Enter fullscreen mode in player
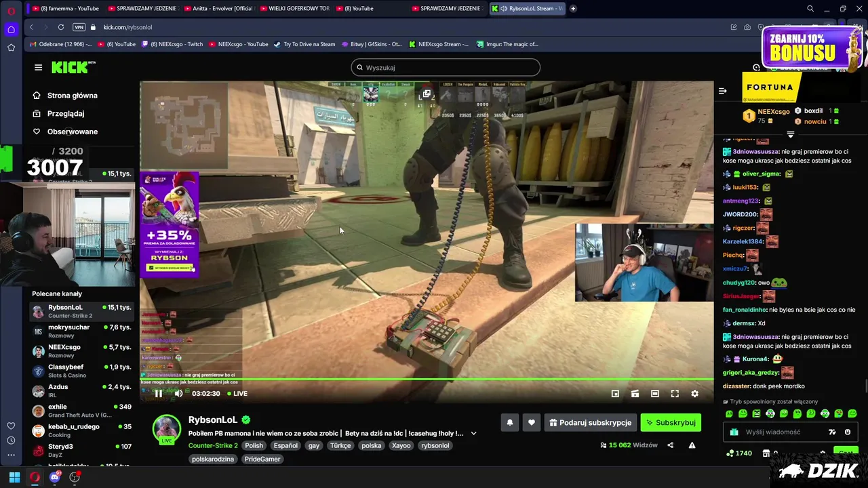Viewport: 868px width, 488px height. 675,393
